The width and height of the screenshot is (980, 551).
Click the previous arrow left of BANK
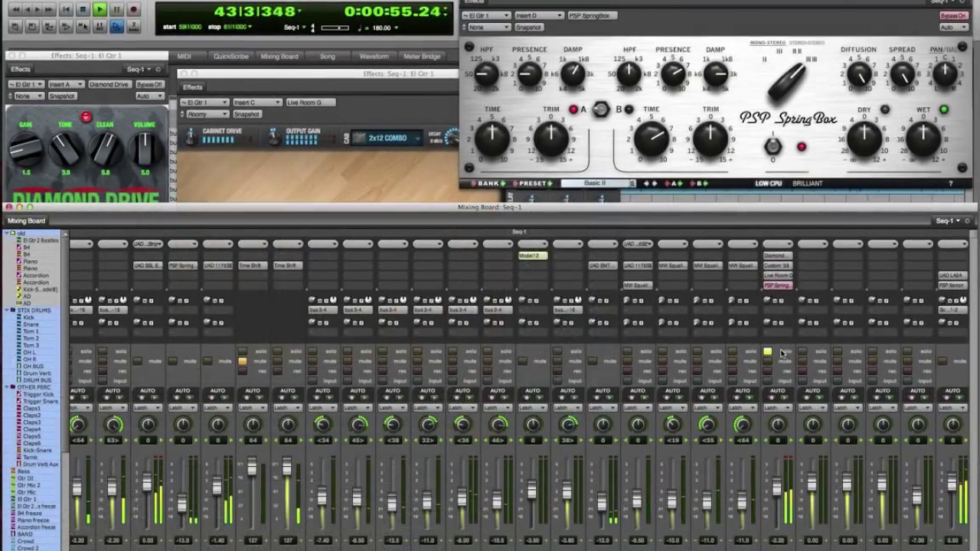[474, 184]
